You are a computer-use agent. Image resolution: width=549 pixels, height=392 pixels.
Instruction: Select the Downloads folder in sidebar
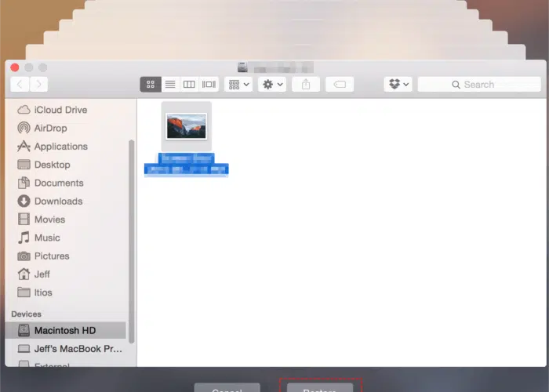(x=58, y=201)
